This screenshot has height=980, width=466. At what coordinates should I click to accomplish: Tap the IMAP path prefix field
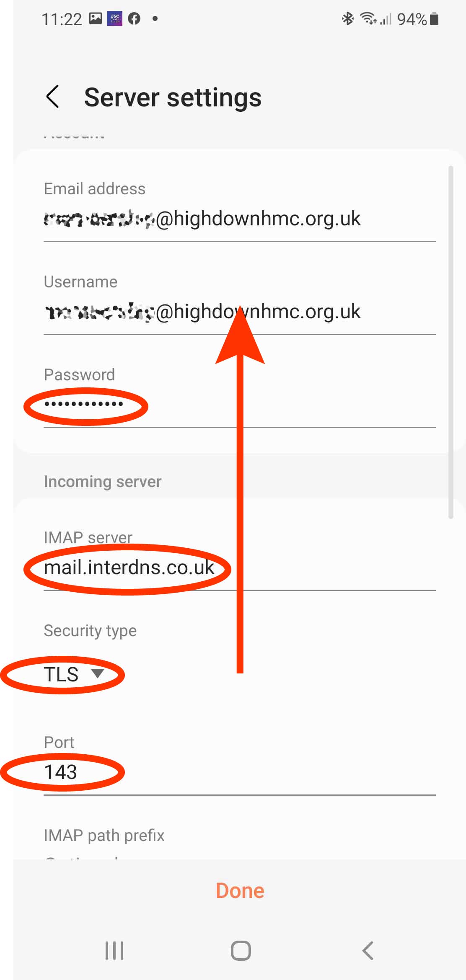(240, 850)
